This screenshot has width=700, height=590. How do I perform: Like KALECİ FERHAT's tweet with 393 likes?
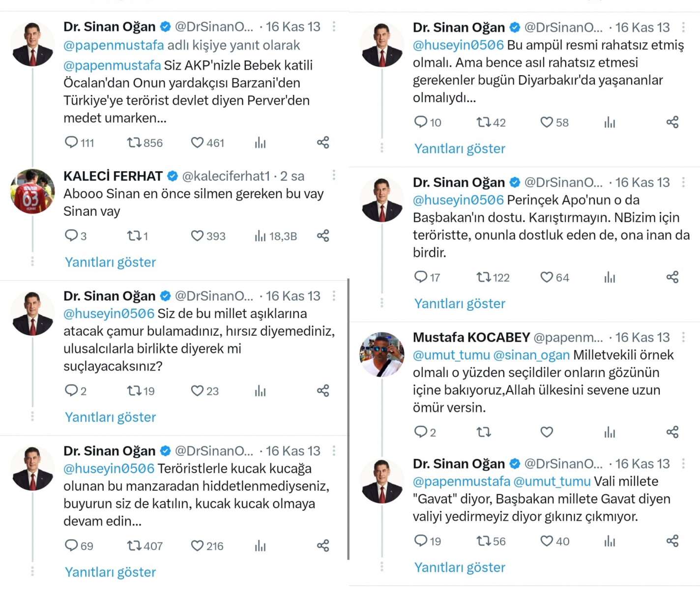(197, 236)
